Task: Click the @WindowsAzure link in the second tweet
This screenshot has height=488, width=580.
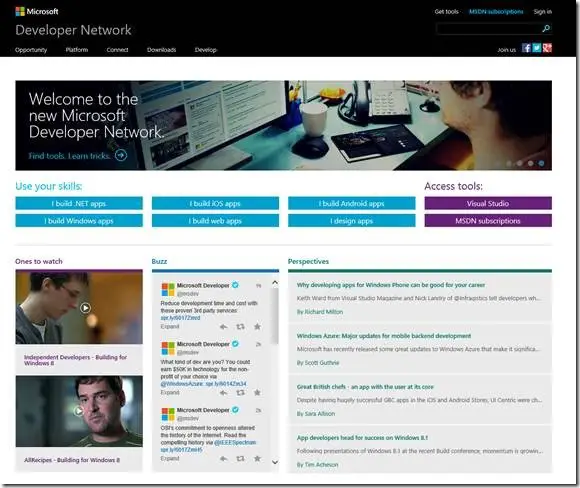Action: tap(182, 384)
